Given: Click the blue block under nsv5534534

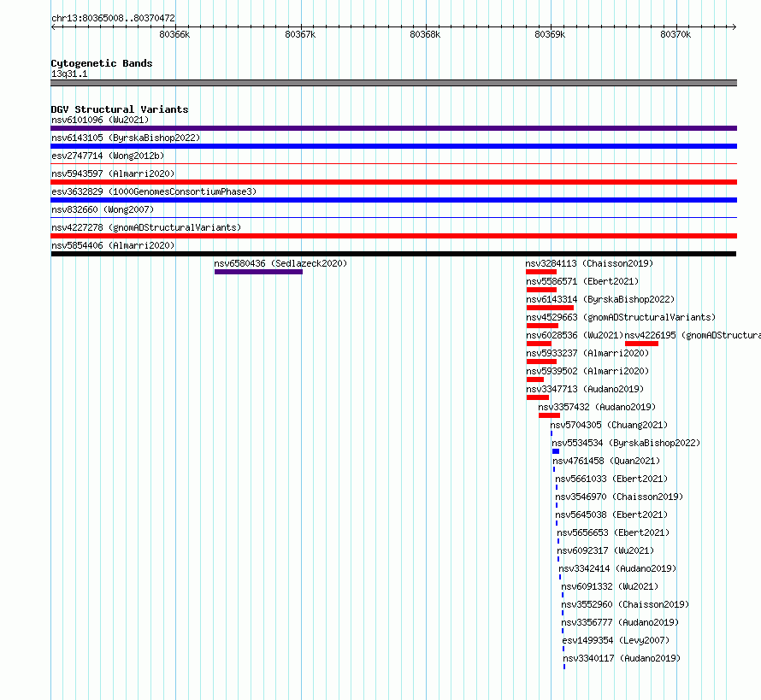Looking at the screenshot, I should pos(556,451).
